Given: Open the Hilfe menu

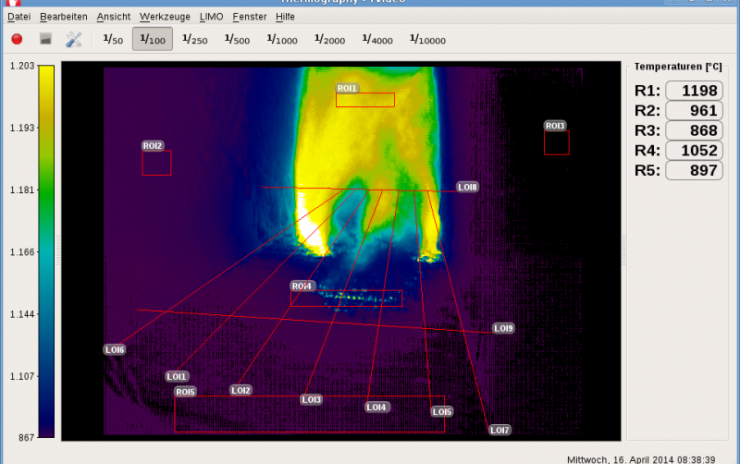Looking at the screenshot, I should [x=285, y=17].
